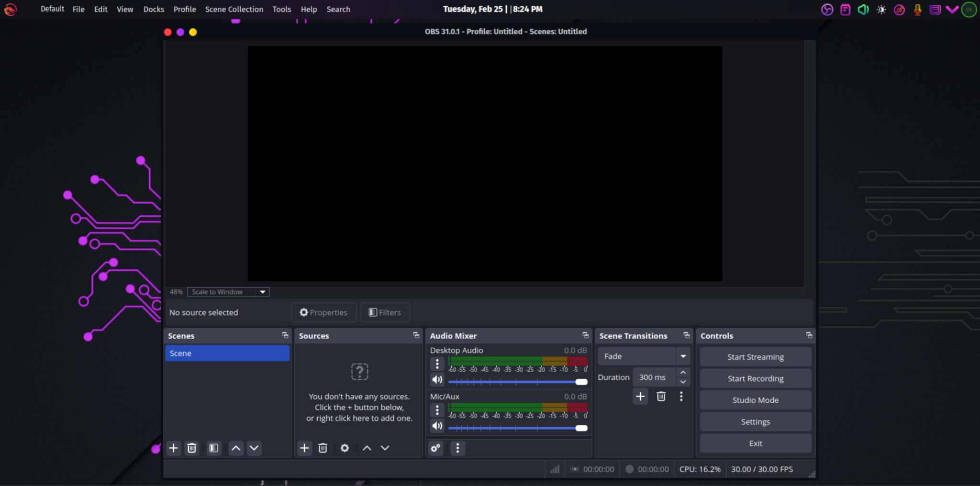Screen dimensions: 980x486
Task: Adjust the Mic/Aux volume slider handle
Action: coord(581,428)
